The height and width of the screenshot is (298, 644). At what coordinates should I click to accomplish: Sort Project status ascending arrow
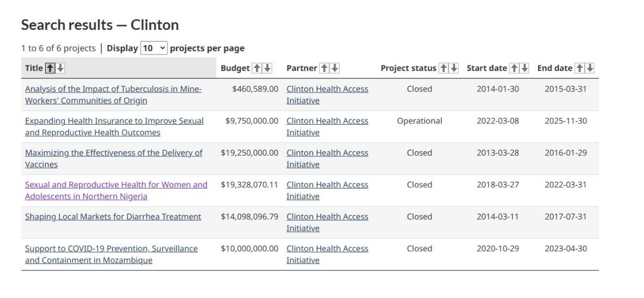click(x=443, y=68)
